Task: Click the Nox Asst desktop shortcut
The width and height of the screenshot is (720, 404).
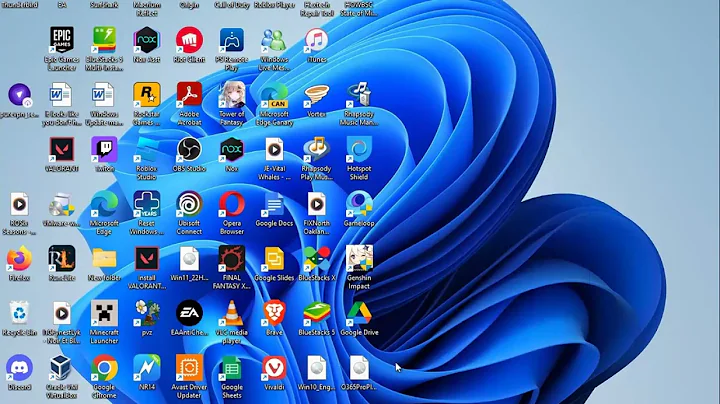Action: point(146,40)
